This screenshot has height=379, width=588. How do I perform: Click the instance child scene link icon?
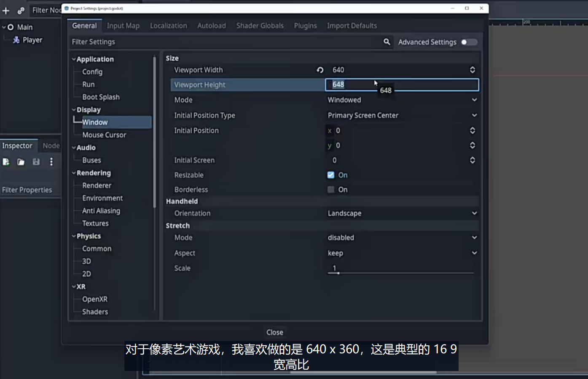pos(21,11)
